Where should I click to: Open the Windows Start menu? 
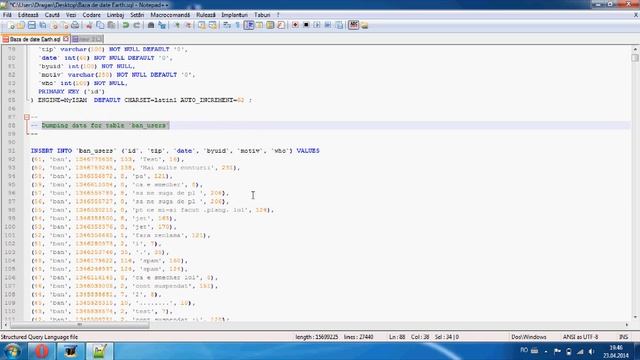tap(12, 351)
